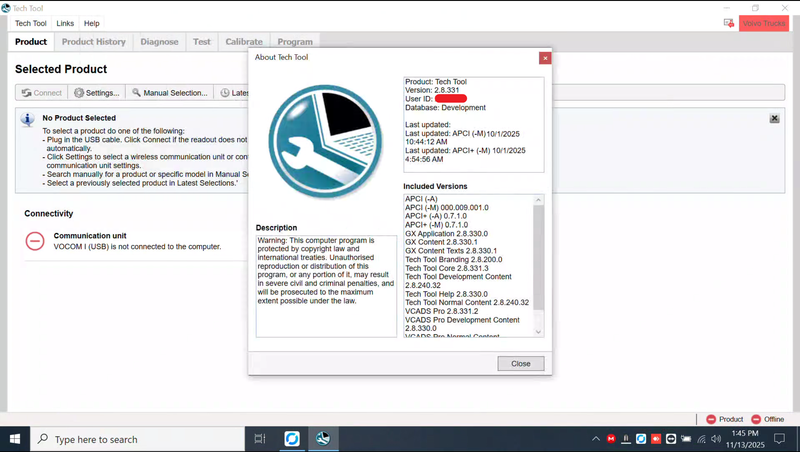The height and width of the screenshot is (452, 800).
Task: Click the Tech Tool icon in taskbar
Action: [x=323, y=439]
